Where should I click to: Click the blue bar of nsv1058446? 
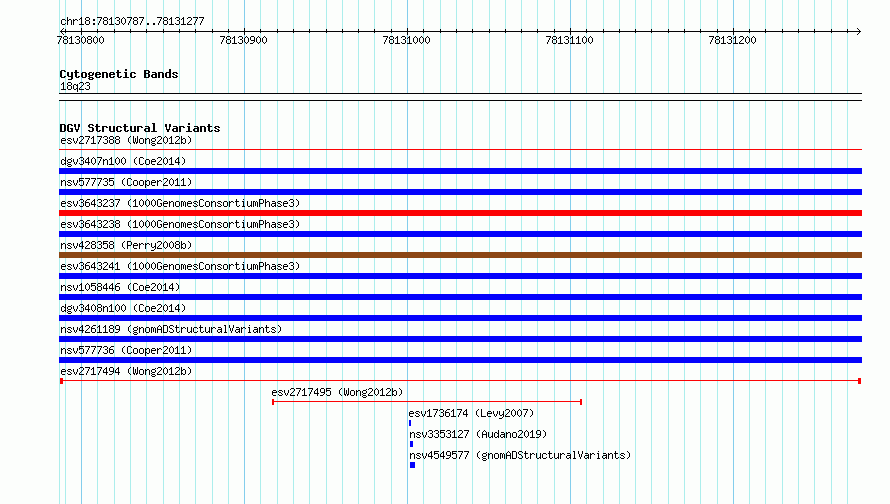(460, 297)
